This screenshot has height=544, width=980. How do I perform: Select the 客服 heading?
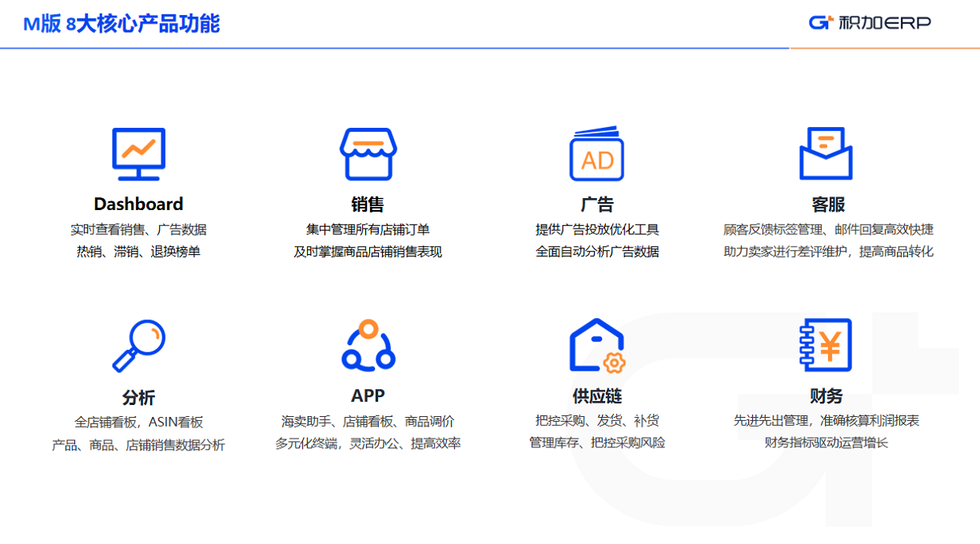[828, 204]
